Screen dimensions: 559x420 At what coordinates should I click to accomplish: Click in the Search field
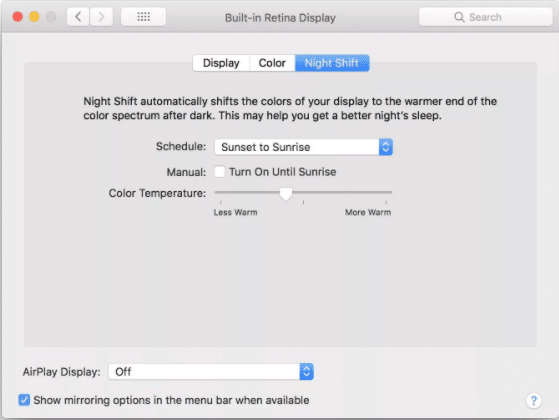[486, 17]
